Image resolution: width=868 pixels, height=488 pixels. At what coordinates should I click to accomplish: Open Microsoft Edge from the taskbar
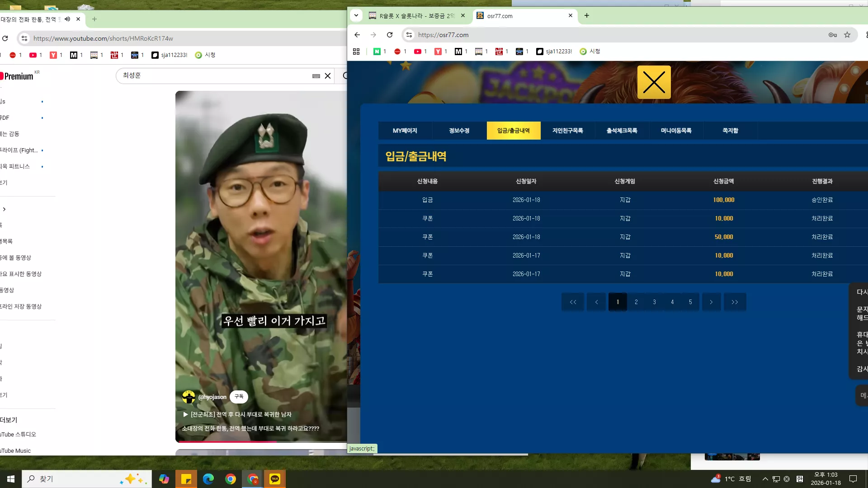point(208,479)
